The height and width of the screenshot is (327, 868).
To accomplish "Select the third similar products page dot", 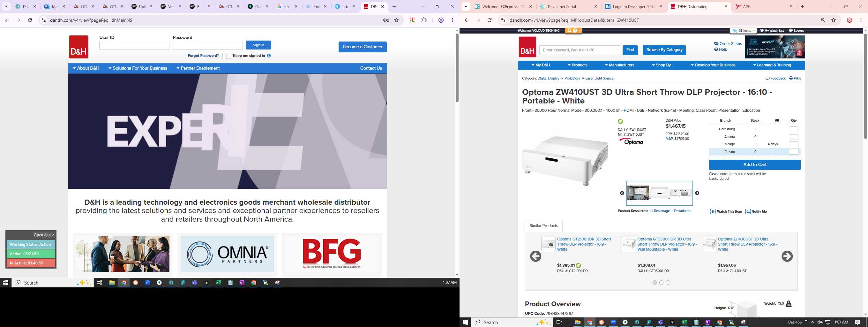I will [668, 283].
